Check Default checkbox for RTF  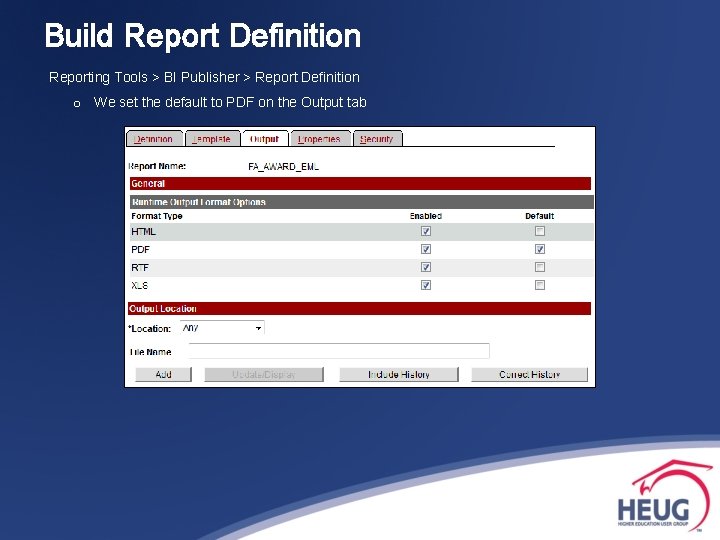click(x=540, y=267)
